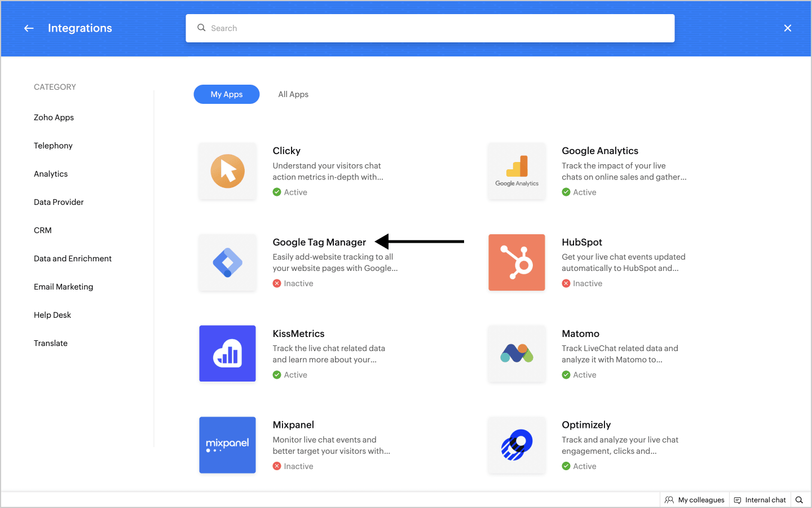Viewport: 812px width, 508px height.
Task: Click the search magnifier icon in search bar
Action: click(x=201, y=28)
